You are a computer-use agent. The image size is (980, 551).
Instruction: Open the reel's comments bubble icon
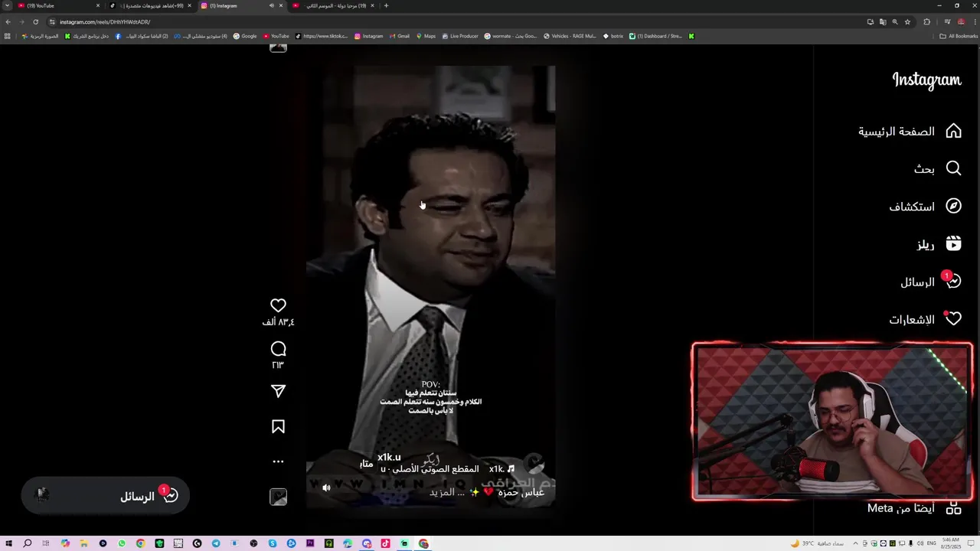click(278, 349)
